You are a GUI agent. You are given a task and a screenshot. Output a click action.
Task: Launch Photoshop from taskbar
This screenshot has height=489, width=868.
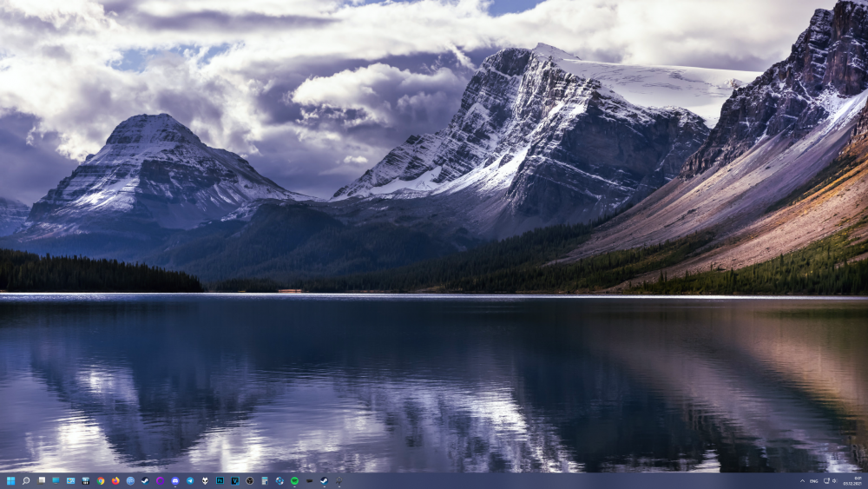tap(220, 480)
